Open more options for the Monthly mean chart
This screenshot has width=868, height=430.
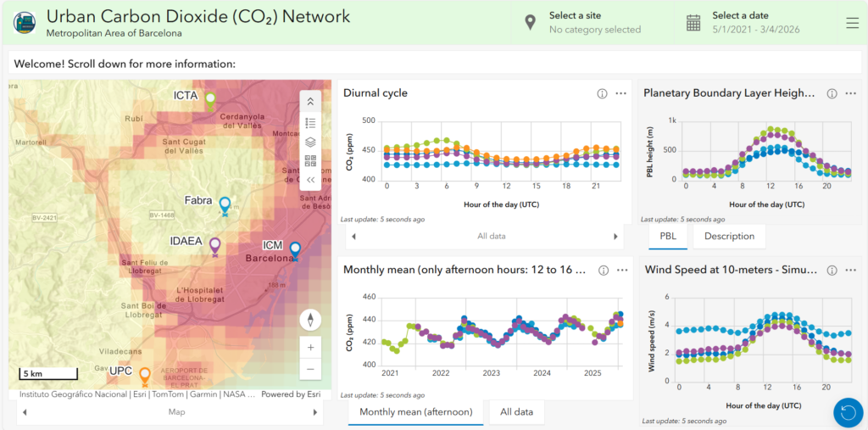coord(621,270)
